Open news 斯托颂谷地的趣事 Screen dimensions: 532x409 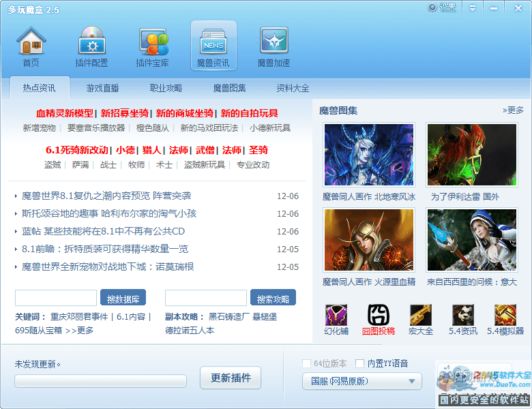click(109, 213)
